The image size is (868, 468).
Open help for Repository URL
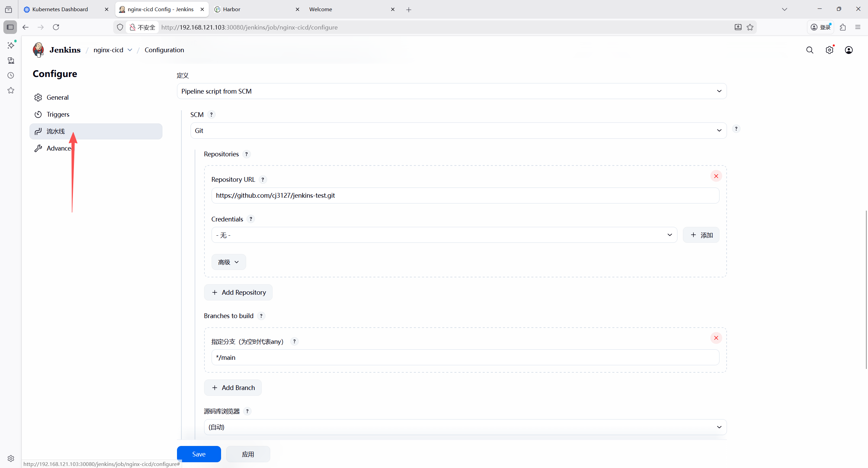coord(263,179)
